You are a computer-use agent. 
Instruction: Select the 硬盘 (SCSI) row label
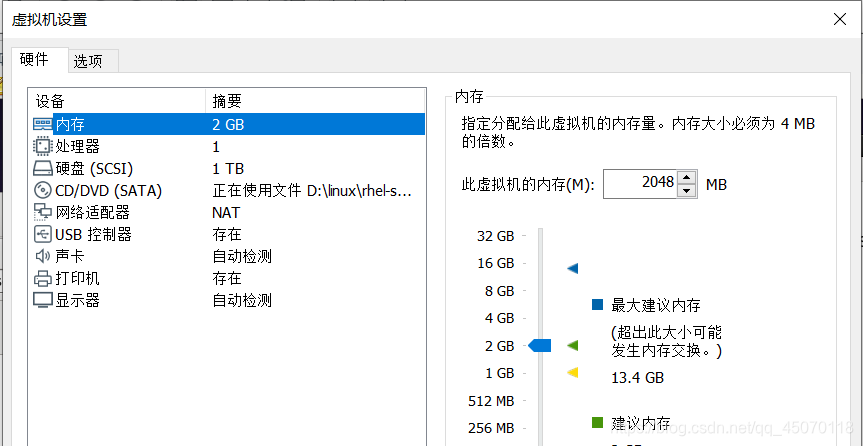pos(94,168)
